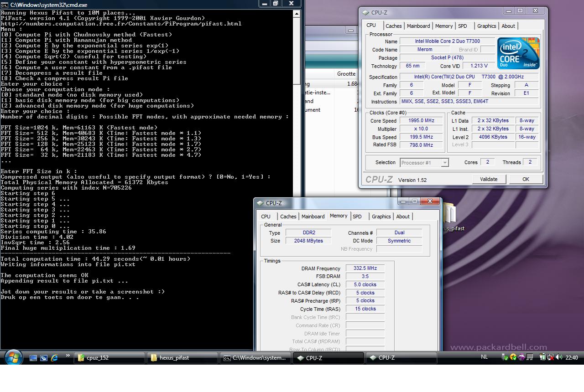Click the Intel Core 2 Duo logo
This screenshot has height=392, width=584.
518,53
